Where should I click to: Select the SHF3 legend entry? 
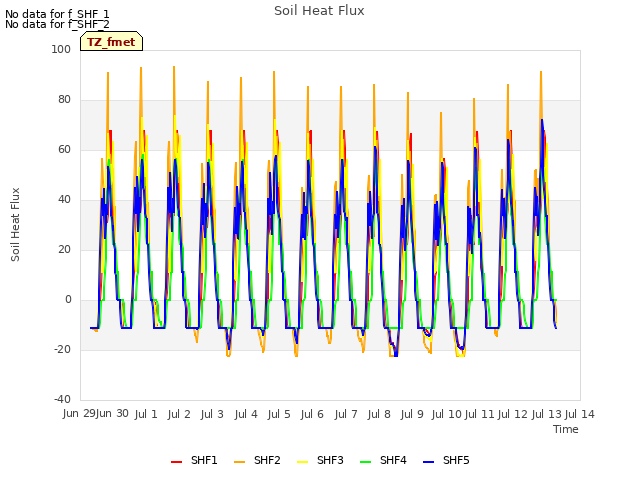(320, 460)
